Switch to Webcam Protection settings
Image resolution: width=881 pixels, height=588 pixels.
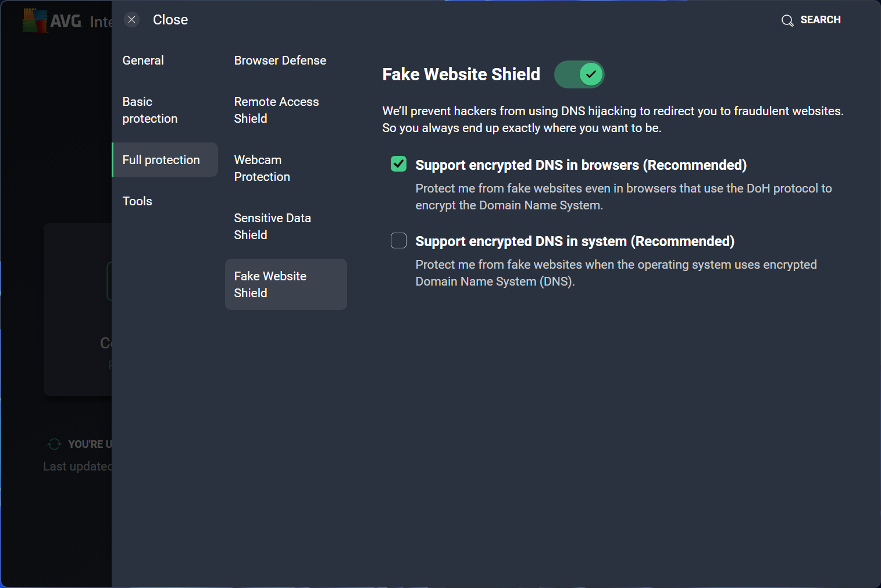tap(262, 168)
